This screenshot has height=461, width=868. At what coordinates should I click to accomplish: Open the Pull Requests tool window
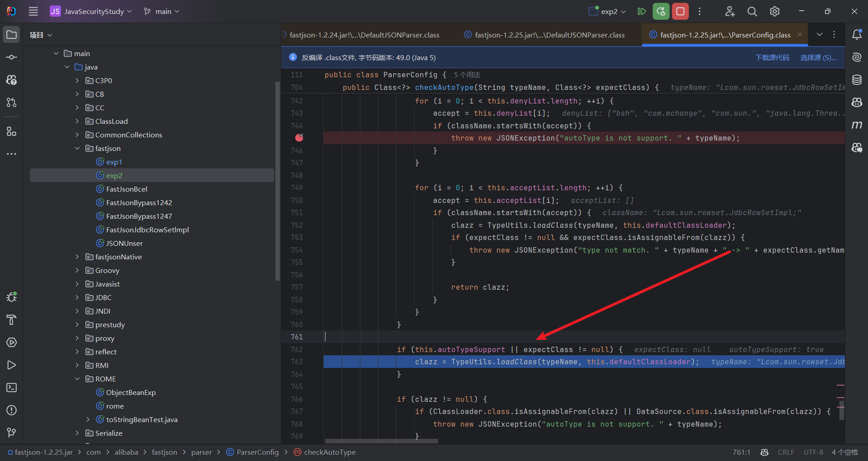(x=12, y=103)
